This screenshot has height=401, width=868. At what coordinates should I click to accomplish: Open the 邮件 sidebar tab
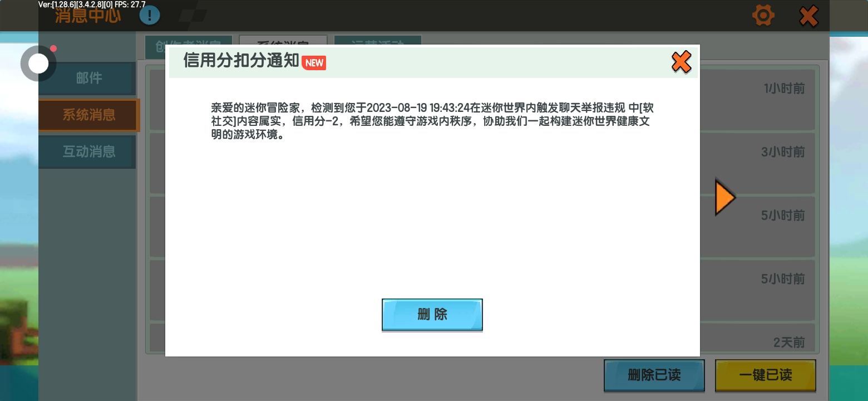point(87,78)
